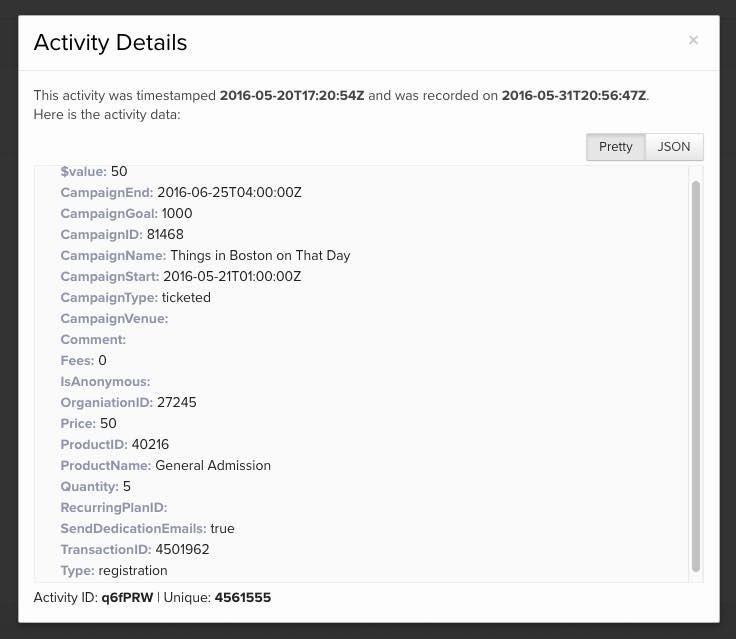Switch to JSON view
The image size is (736, 639).
[674, 147]
